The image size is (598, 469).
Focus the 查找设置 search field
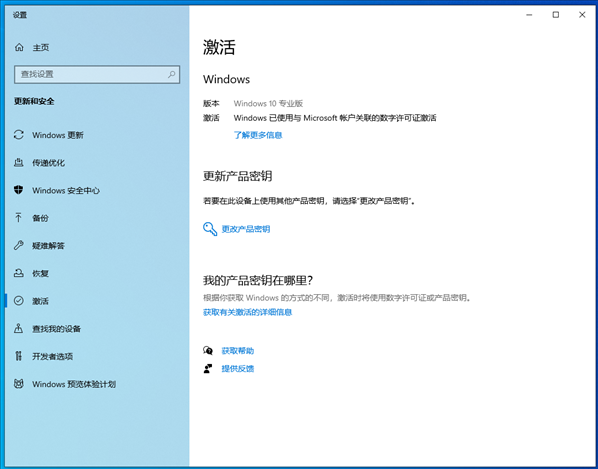[x=97, y=74]
